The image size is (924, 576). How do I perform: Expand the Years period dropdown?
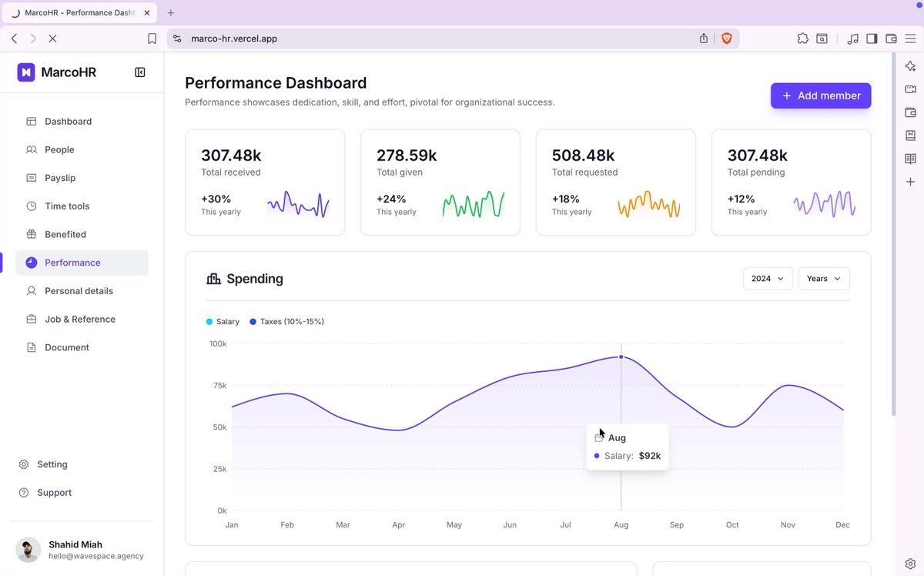click(824, 279)
